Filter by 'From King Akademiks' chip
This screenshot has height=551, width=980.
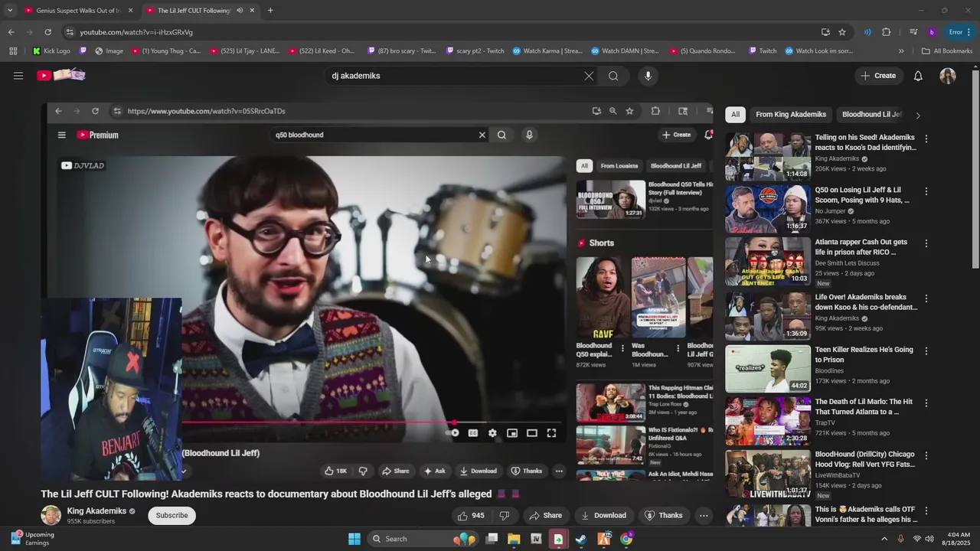[791, 115]
